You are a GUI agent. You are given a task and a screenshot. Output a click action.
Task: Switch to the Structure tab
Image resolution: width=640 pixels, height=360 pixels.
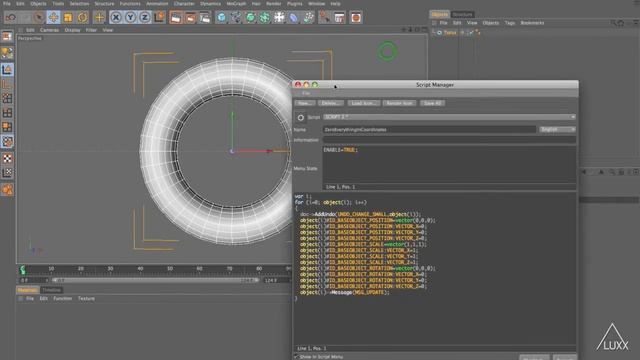click(x=462, y=14)
